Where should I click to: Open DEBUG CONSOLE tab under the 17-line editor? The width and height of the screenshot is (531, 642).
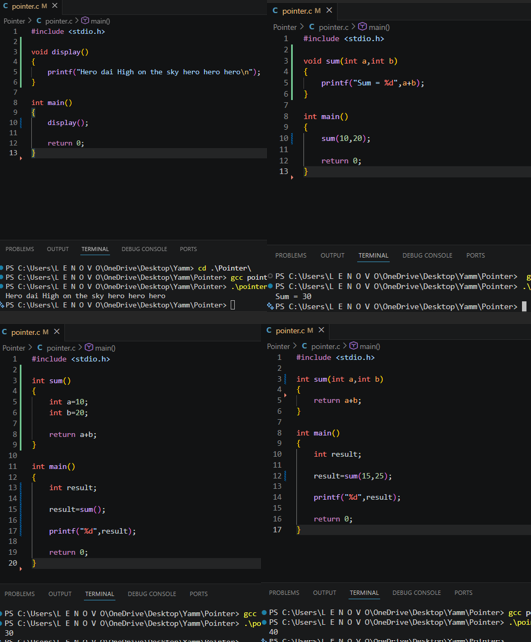pos(417,592)
